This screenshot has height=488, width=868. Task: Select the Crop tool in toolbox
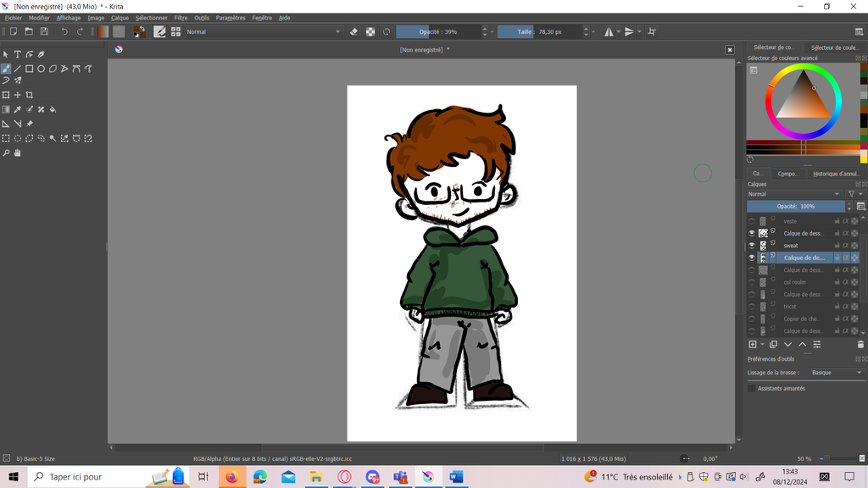click(30, 95)
